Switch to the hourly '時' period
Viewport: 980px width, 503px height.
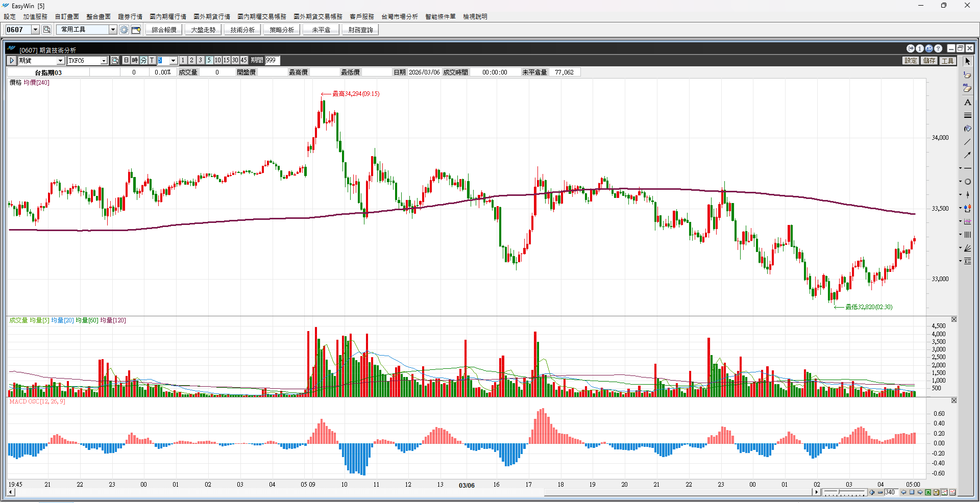coord(135,60)
